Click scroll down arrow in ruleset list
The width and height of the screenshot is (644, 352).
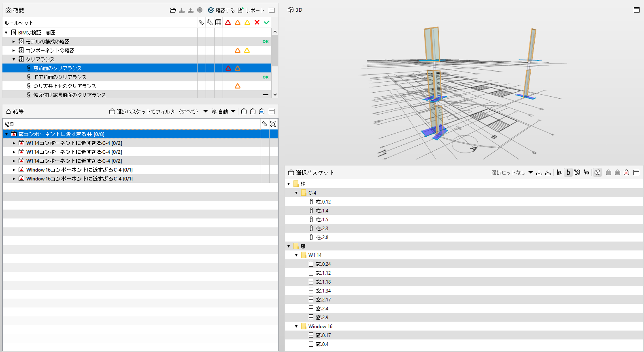tap(275, 95)
